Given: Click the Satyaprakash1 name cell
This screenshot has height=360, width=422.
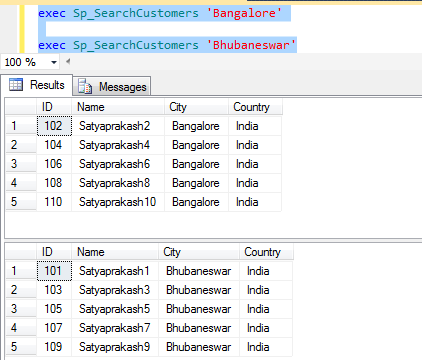Looking at the screenshot, I should [115, 271].
